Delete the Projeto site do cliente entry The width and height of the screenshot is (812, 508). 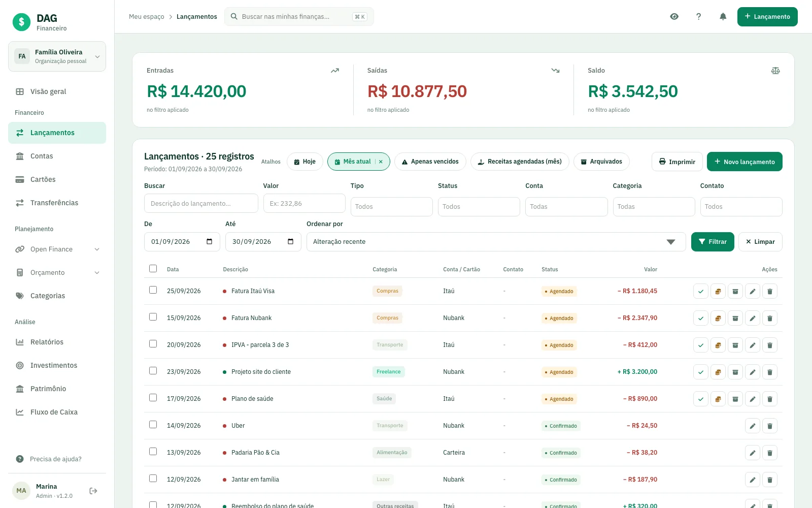click(770, 372)
